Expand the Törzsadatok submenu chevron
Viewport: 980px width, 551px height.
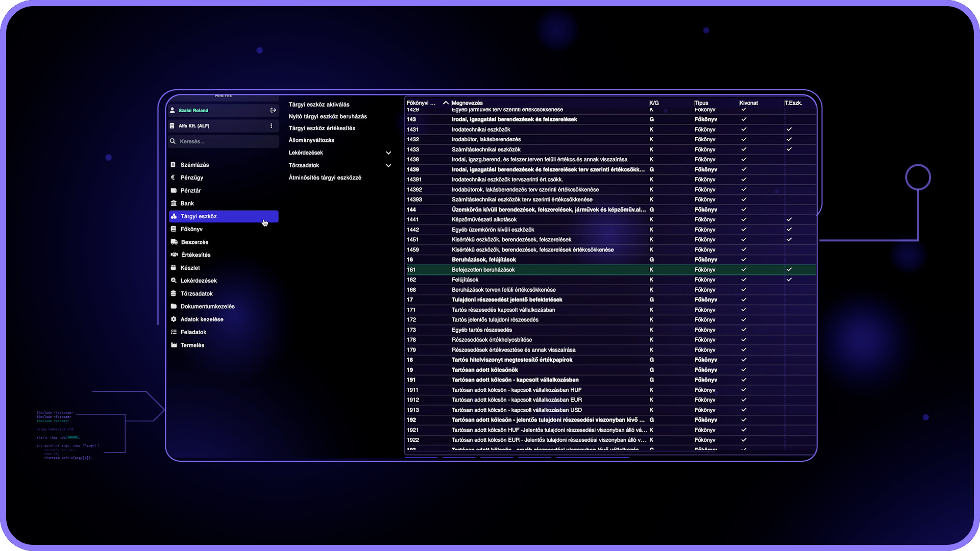click(x=388, y=165)
